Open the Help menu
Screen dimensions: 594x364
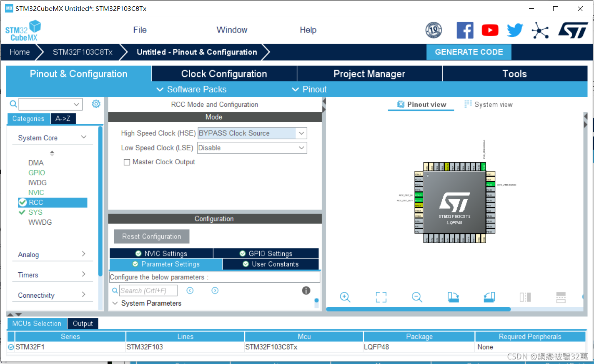pos(308,30)
